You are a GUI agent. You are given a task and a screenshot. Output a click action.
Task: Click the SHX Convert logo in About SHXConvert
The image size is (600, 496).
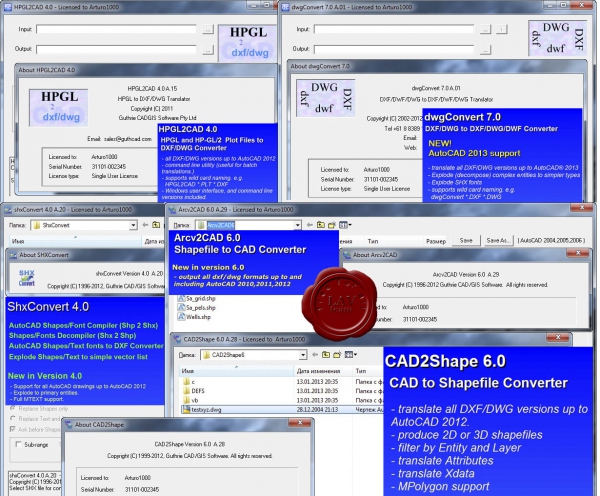27,278
